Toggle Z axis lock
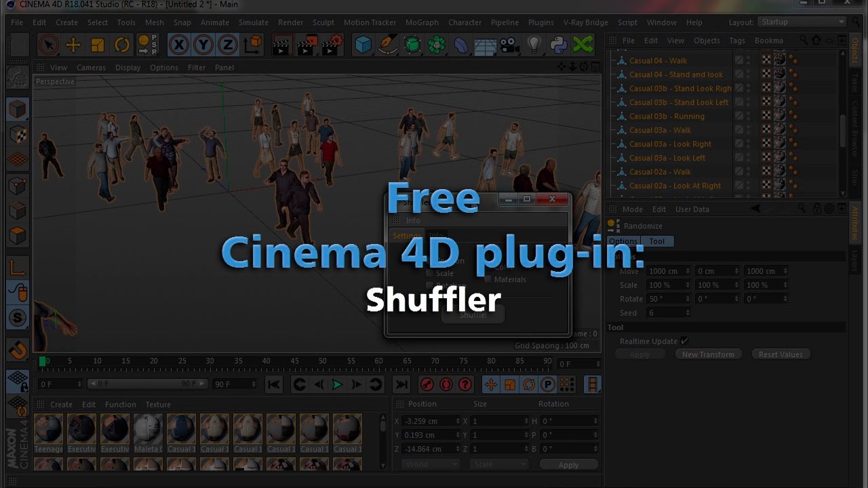The height and width of the screenshot is (488, 868). 227,45
